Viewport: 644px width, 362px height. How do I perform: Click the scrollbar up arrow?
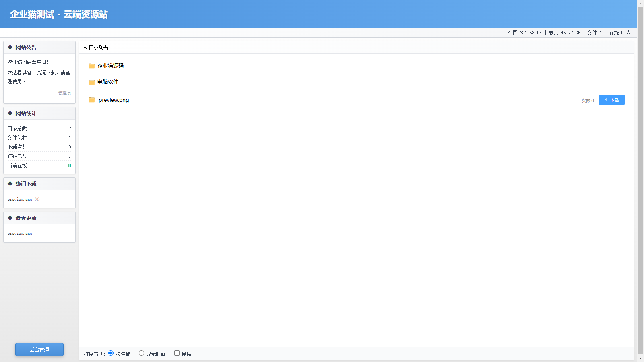pos(640,3)
